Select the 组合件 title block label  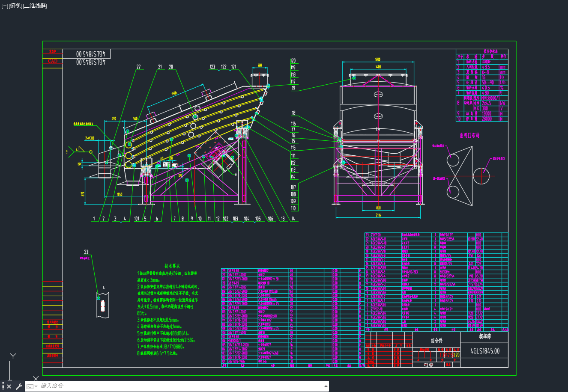(x=436, y=341)
